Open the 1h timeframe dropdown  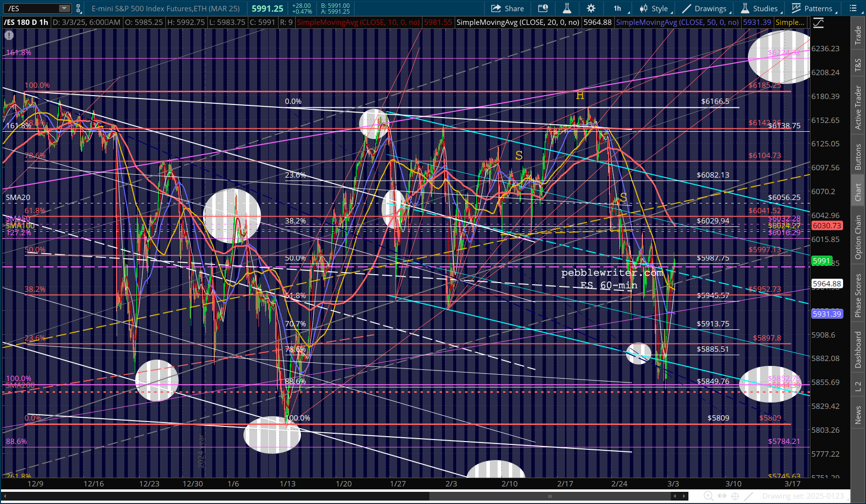pyautogui.click(x=621, y=8)
